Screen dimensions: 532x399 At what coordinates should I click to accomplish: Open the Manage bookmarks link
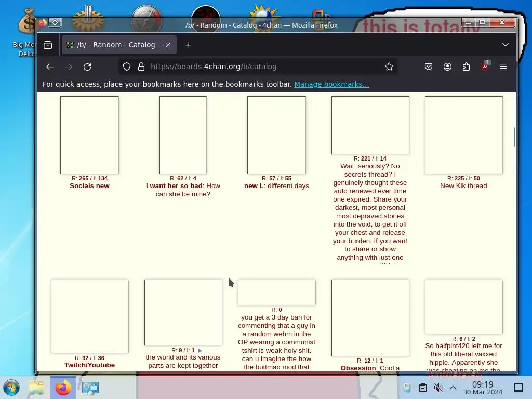coord(331,84)
